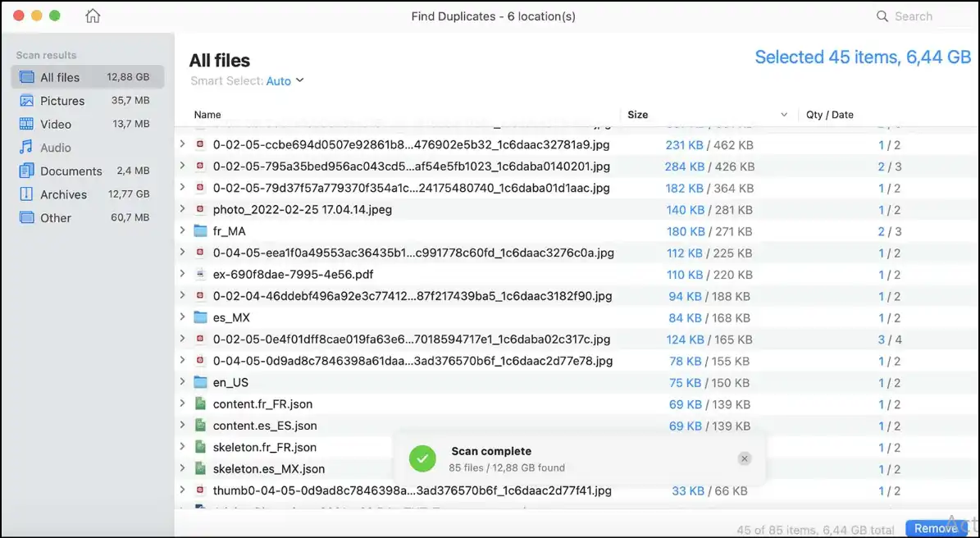
Task: Open the Documents scan results
Action: pyautogui.click(x=70, y=171)
